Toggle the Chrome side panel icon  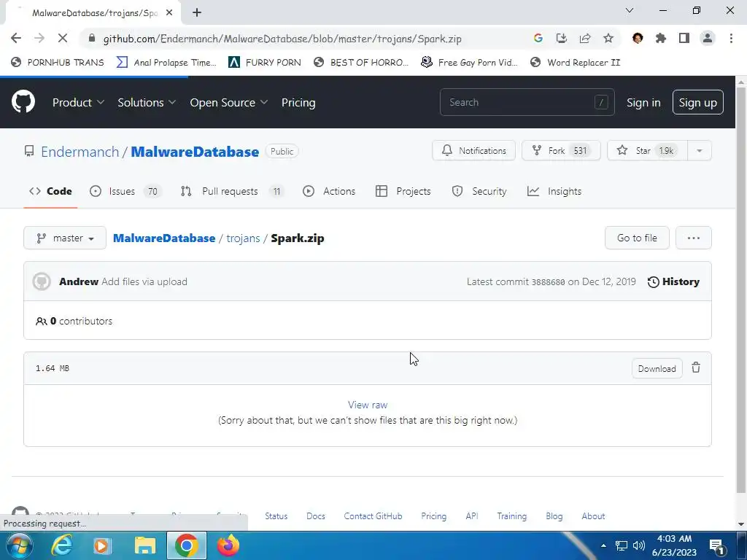tap(684, 39)
